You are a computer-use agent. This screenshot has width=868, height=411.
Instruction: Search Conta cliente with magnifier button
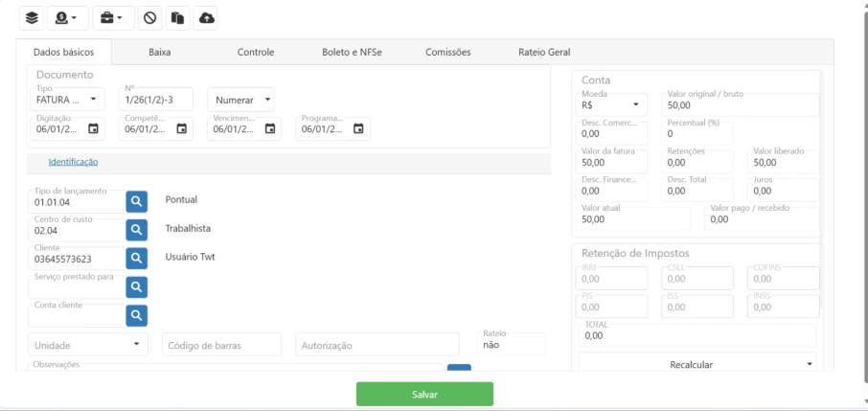(x=136, y=316)
